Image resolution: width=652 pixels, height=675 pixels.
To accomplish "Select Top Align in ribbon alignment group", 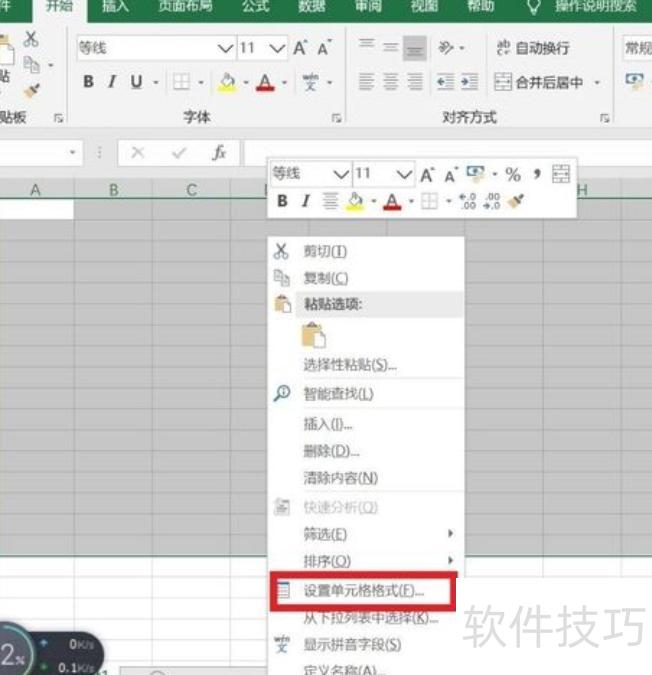I will (366, 44).
